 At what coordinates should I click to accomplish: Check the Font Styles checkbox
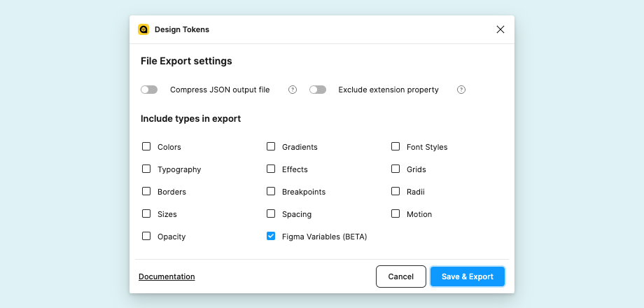pos(395,147)
